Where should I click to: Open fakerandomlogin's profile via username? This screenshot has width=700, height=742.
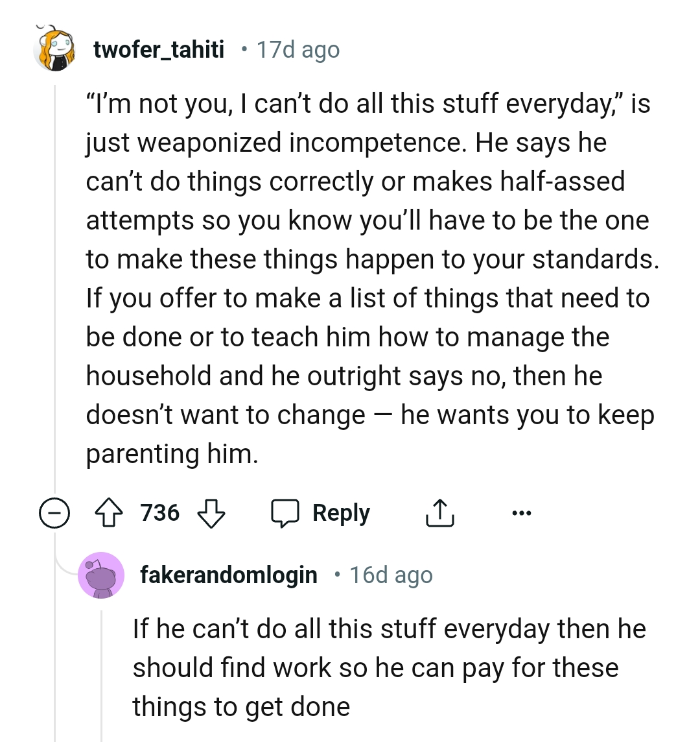point(228,575)
